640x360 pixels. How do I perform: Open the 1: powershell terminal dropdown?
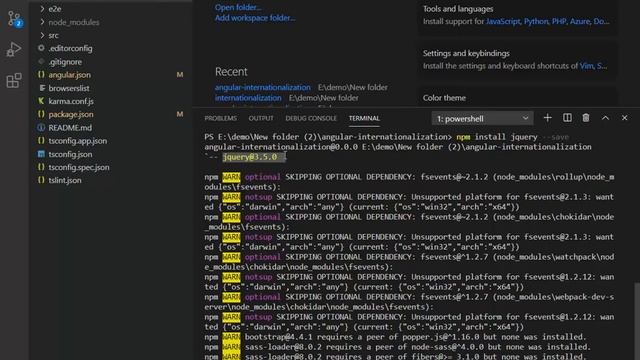click(x=482, y=118)
